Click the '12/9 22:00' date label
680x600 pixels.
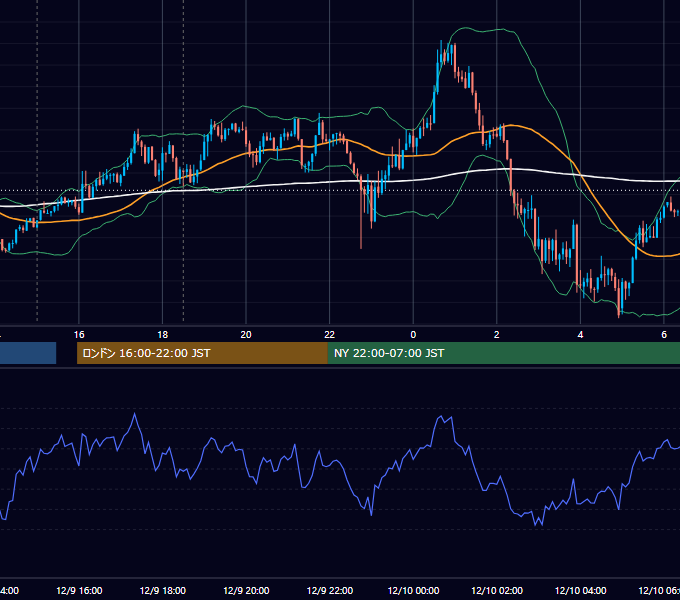330,590
